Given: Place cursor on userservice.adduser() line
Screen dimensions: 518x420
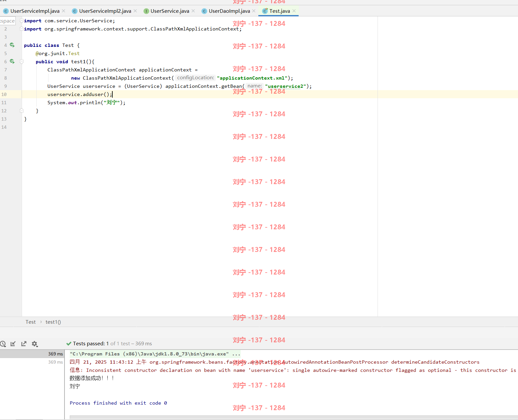Looking at the screenshot, I should point(80,94).
